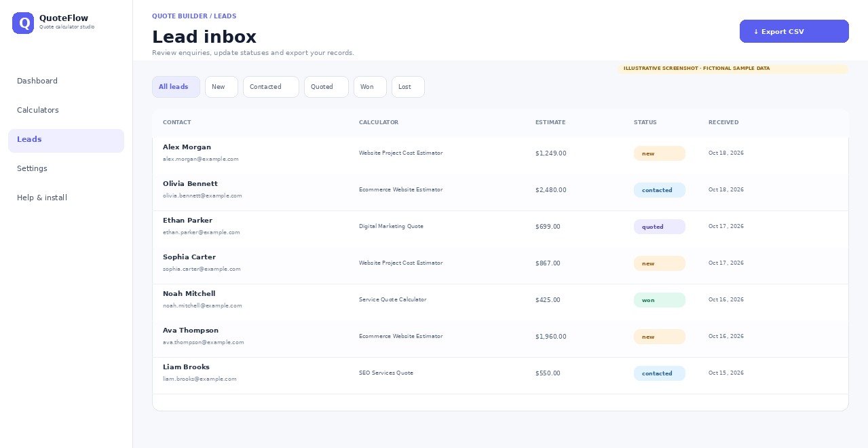Show only Quoted leads

[326, 87]
